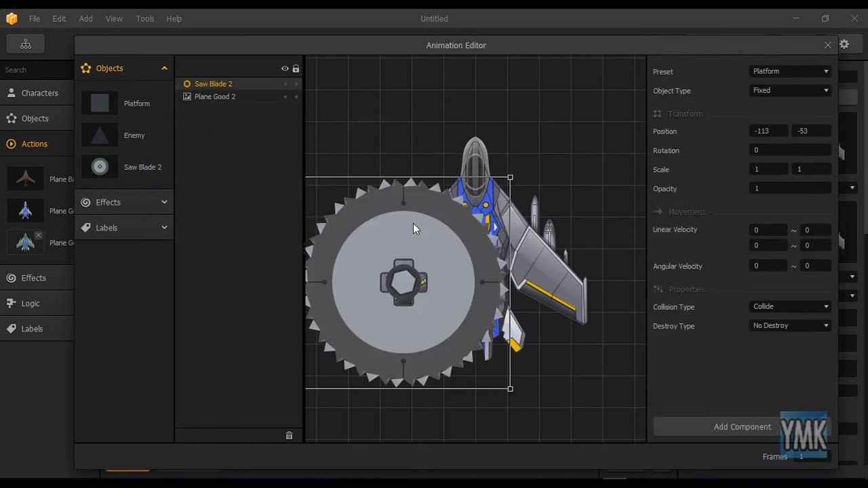This screenshot has width=868, height=488.
Task: Click the Effects spiral icon in the Animation Editor
Action: (x=85, y=202)
